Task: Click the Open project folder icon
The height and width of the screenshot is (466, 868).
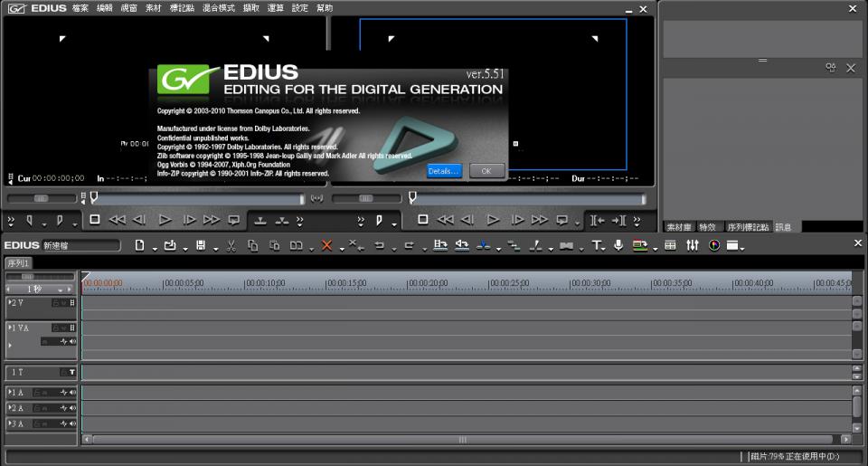Action: [170, 245]
